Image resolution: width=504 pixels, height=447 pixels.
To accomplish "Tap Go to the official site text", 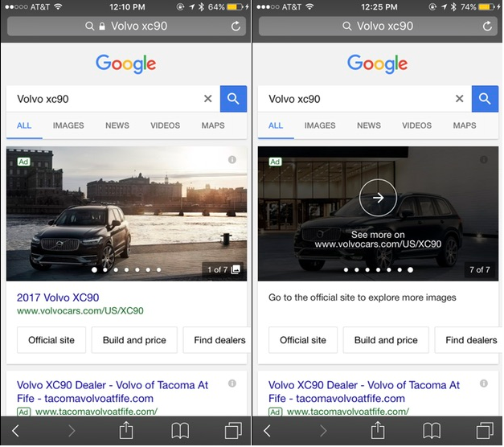I will point(363,297).
